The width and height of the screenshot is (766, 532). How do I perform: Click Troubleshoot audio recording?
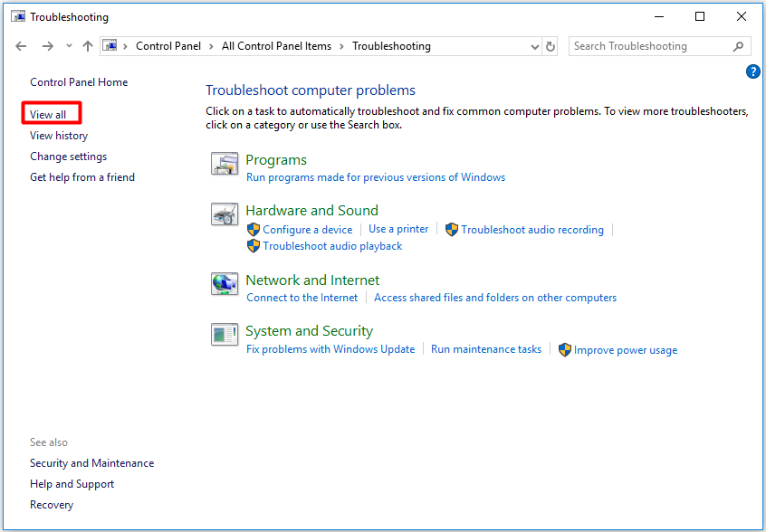[x=532, y=230]
